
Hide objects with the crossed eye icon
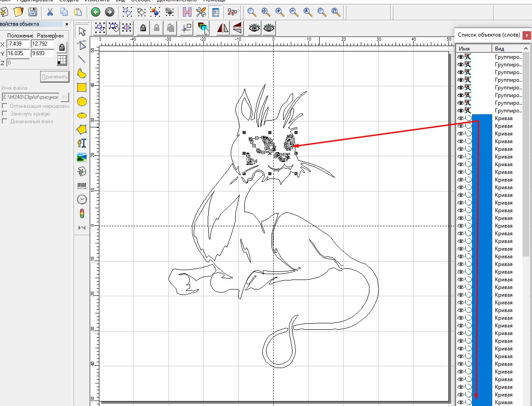269,28
